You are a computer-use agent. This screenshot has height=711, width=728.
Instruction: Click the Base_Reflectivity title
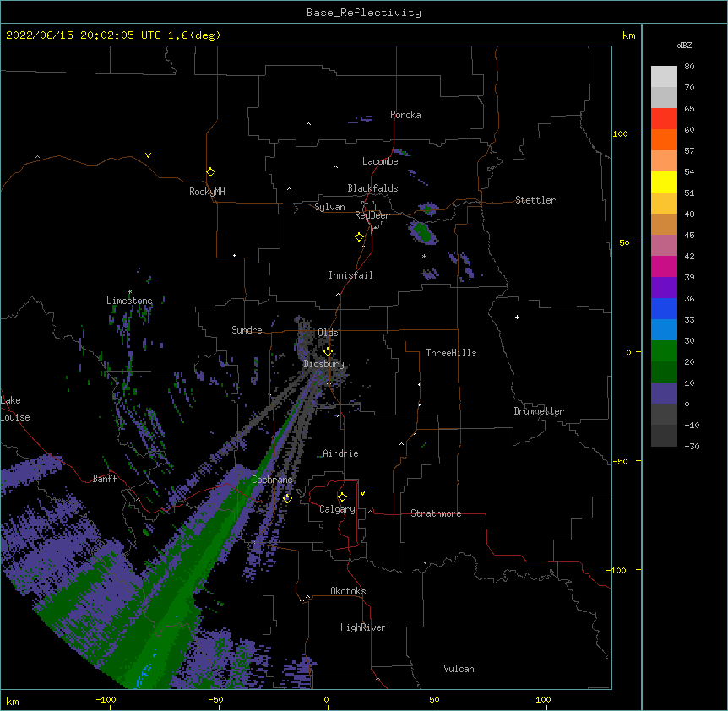(364, 13)
